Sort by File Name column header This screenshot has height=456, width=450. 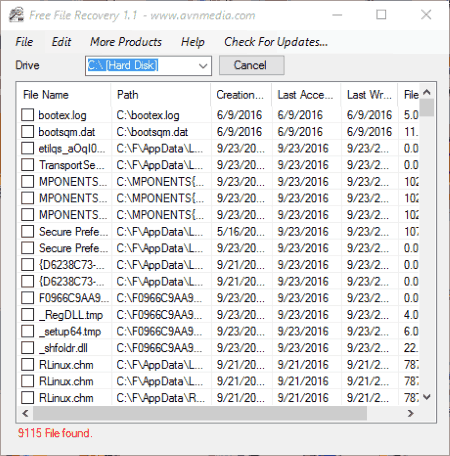[x=64, y=95]
